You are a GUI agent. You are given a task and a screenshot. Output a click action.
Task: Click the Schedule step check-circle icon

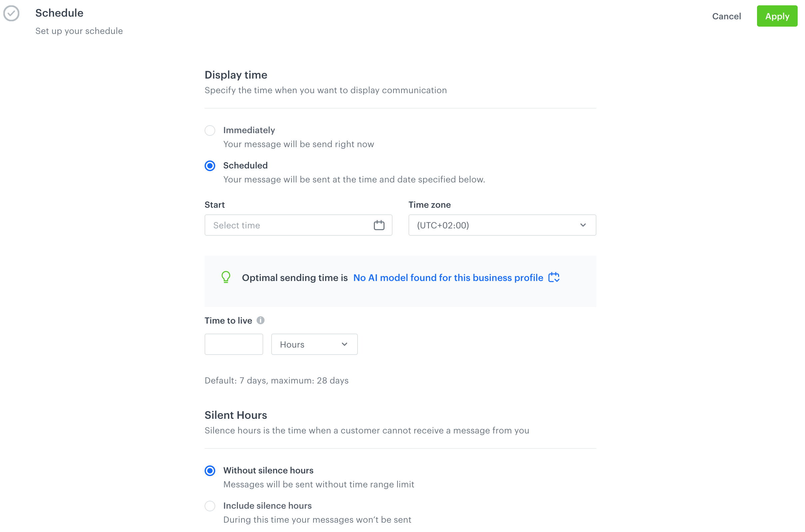pos(12,14)
